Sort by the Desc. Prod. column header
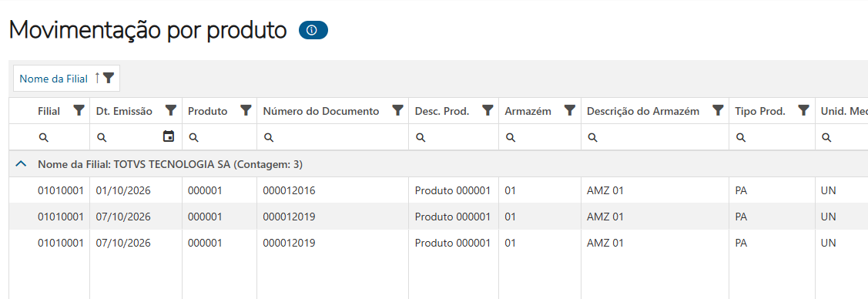This screenshot has height=299, width=868. pyautogui.click(x=442, y=111)
